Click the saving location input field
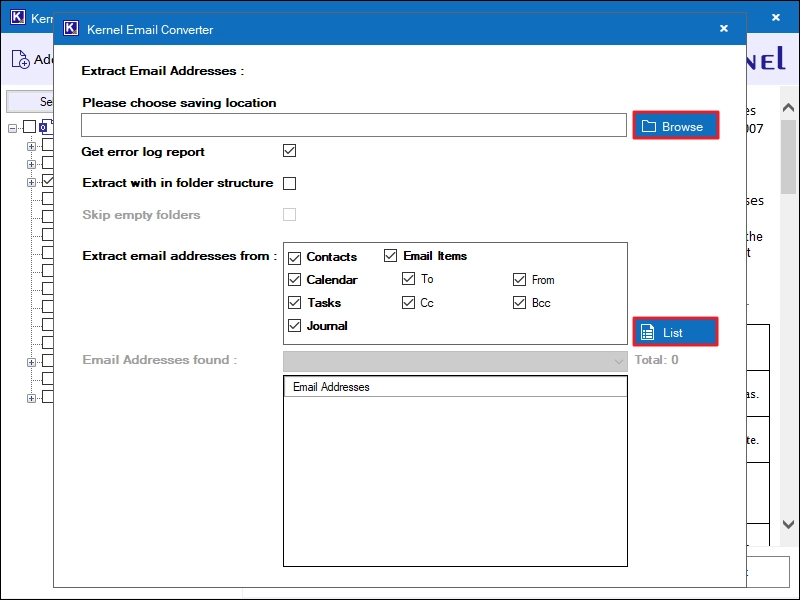Image resolution: width=800 pixels, height=600 pixels. (x=354, y=125)
